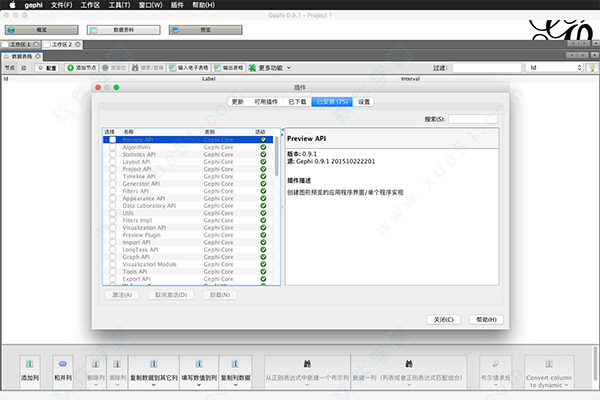Screen dimensions: 600x400
Task: Switch to the 数据资料 data laboratory view
Action: (123, 30)
